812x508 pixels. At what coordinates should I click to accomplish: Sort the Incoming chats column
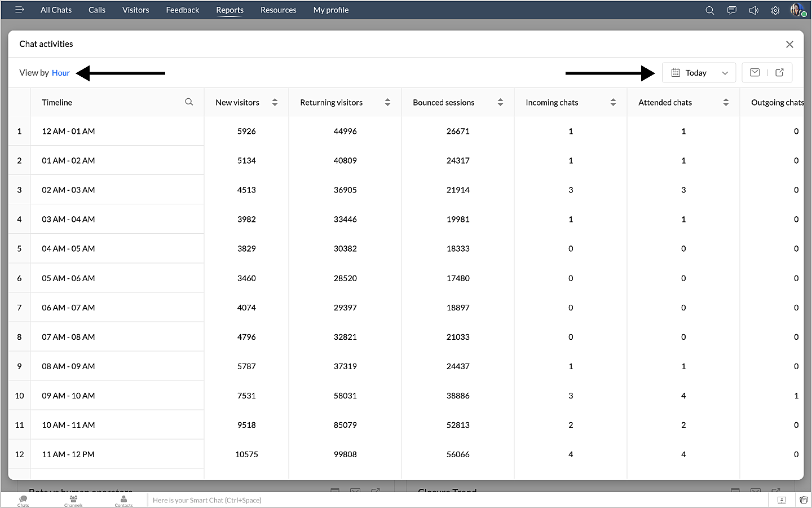613,102
